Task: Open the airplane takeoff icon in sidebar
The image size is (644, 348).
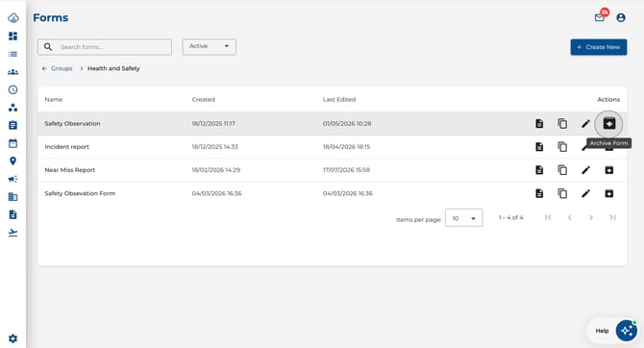Action: coord(13,233)
